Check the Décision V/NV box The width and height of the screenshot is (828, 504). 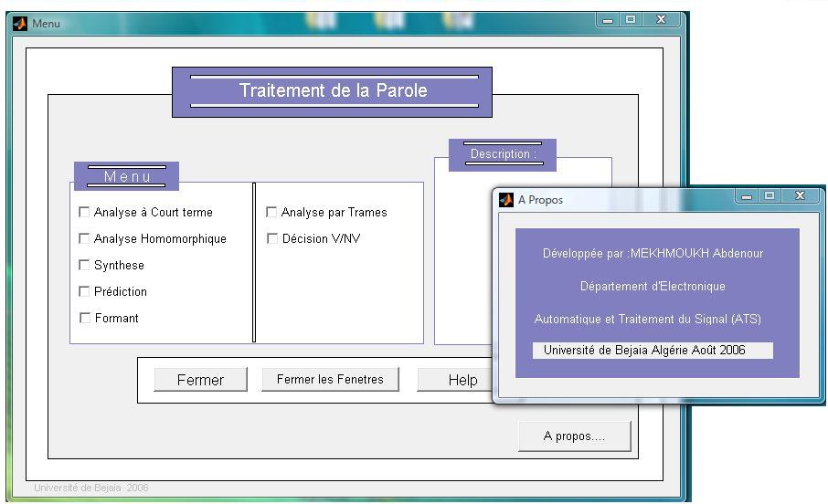(272, 238)
